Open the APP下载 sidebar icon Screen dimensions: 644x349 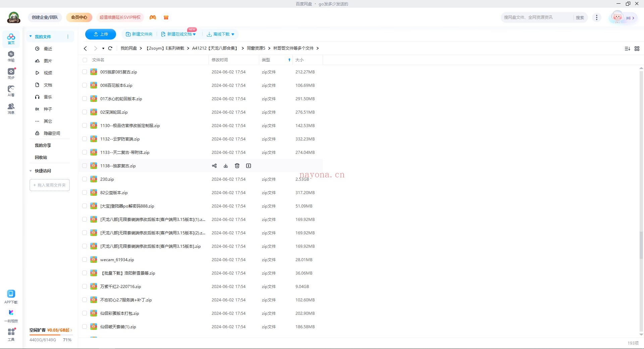[11, 297]
